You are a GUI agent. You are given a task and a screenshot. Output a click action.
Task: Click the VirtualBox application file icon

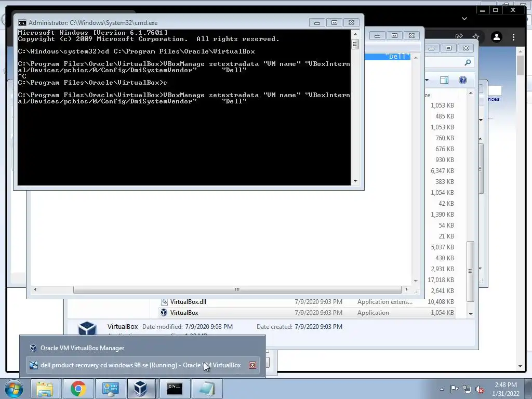coord(164,312)
